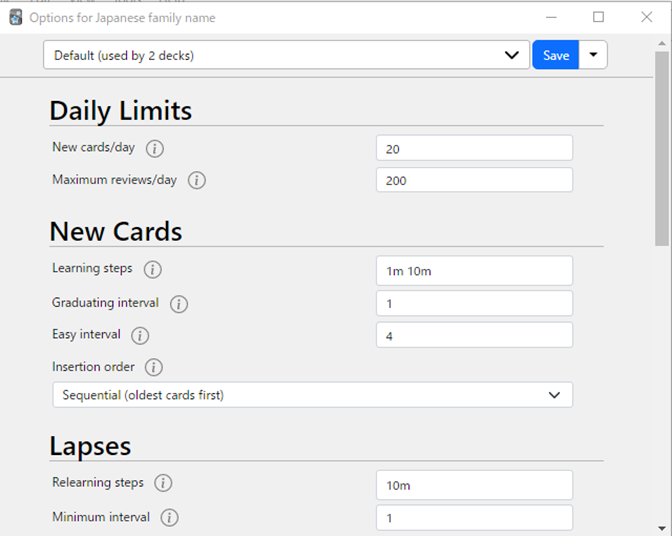The image size is (672, 536).
Task: Click the Relearning steps input field
Action: [x=474, y=485]
